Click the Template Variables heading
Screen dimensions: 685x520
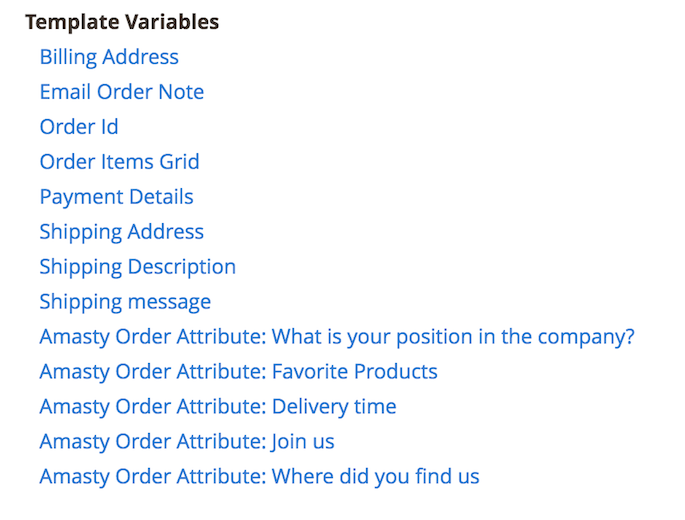pos(122,22)
